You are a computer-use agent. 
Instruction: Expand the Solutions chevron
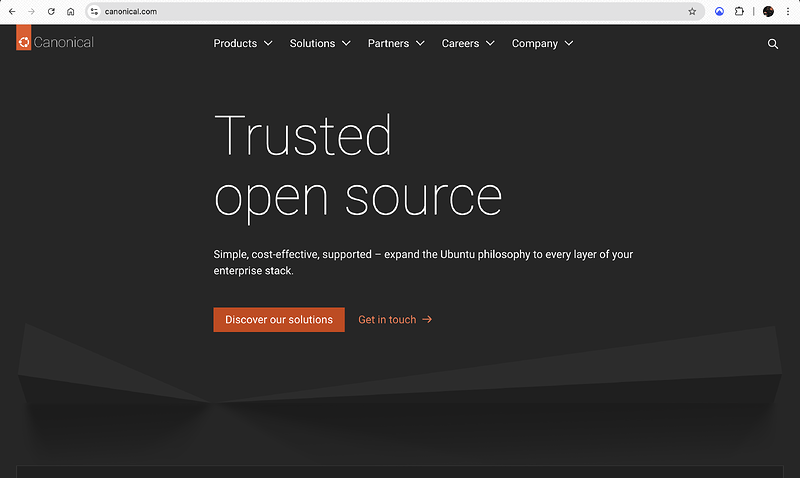[x=346, y=43]
